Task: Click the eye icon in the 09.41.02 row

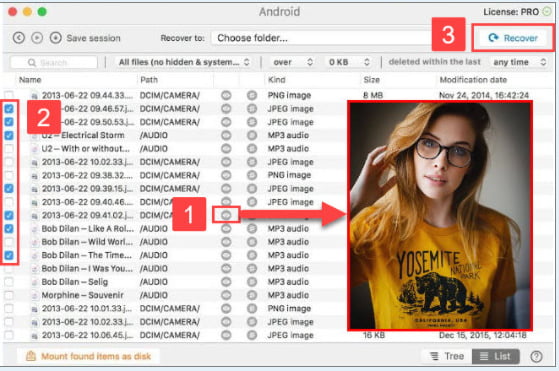Action: (x=226, y=215)
